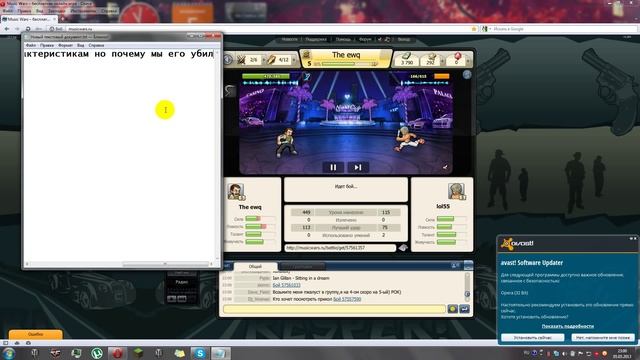Viewport: 640px width, 360px height.
Task: Click the Google search box in browser
Action: (x=563, y=29)
